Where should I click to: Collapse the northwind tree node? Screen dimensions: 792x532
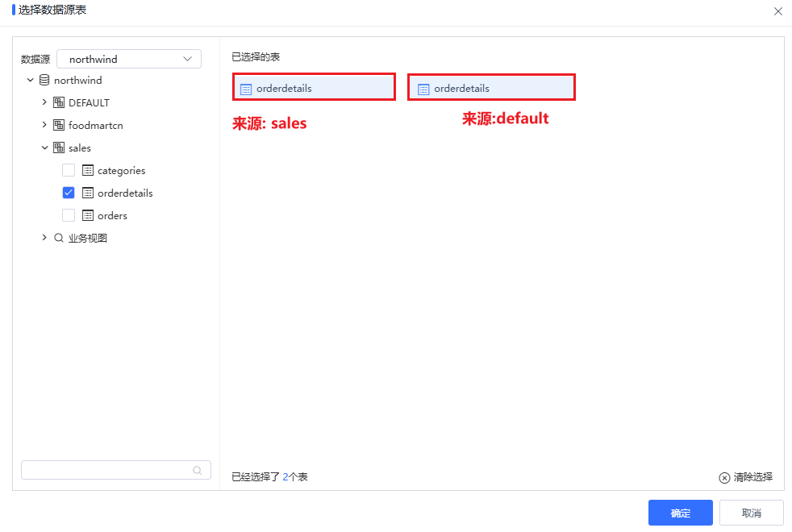pyautogui.click(x=31, y=81)
